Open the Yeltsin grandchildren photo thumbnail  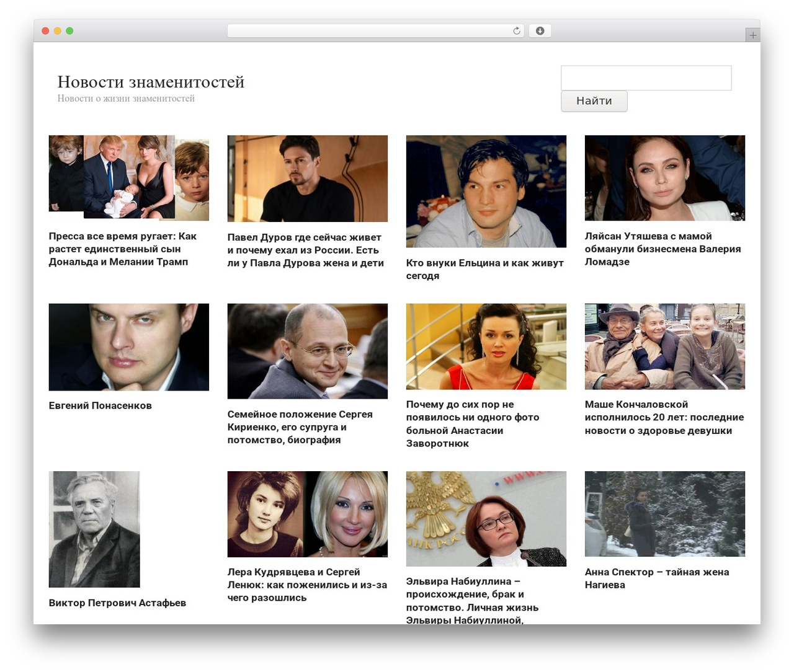point(486,192)
